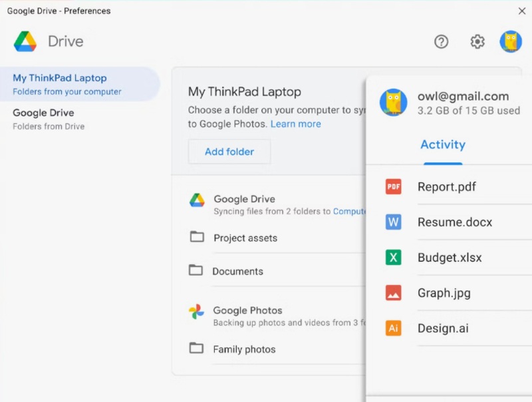Image resolution: width=532 pixels, height=402 pixels.
Task: Click the Google Photos pinwheel icon
Action: (x=196, y=311)
